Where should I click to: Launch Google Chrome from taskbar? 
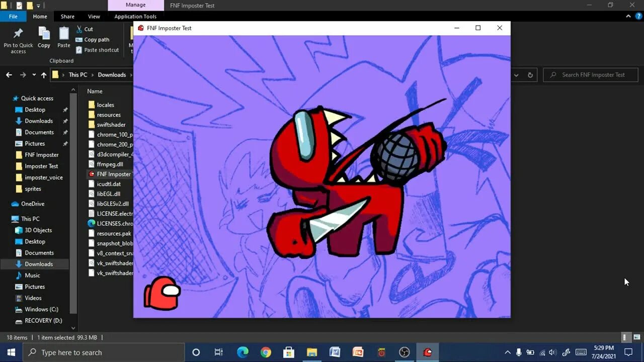pyautogui.click(x=266, y=352)
